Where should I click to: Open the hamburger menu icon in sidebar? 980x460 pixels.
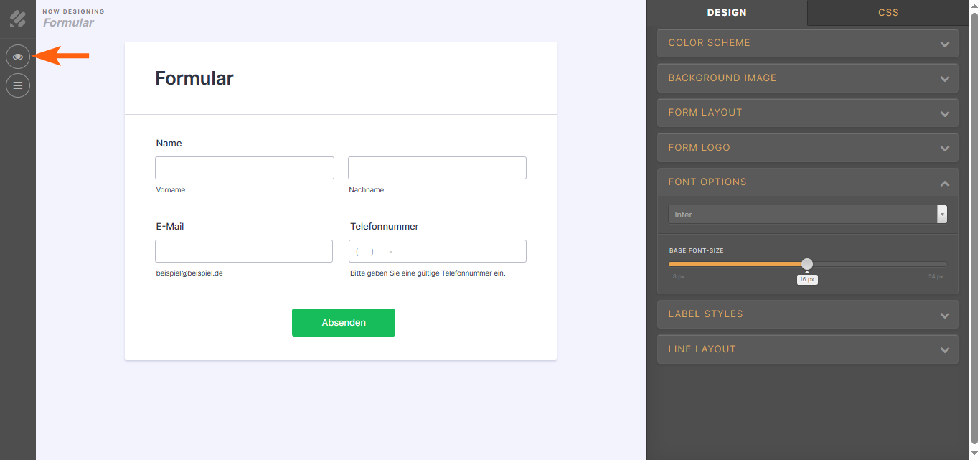(18, 85)
